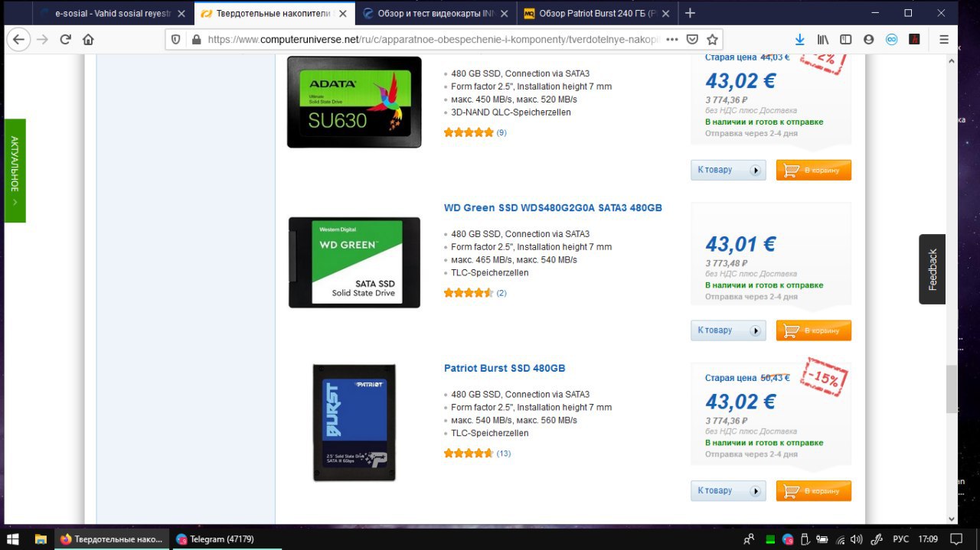
Task: Click the star rating of Patriot Burst SSD
Action: (x=469, y=454)
